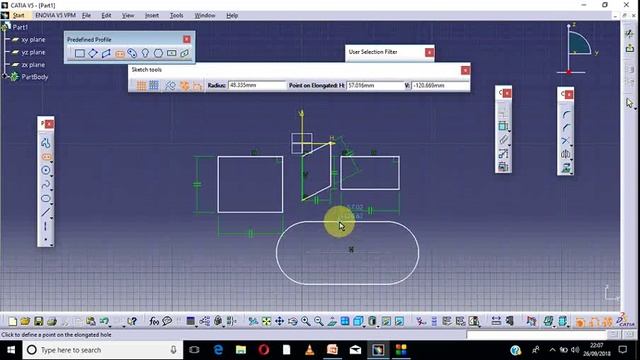Close the Predefined Profile toolbar
The image size is (640, 360).
tap(187, 39)
